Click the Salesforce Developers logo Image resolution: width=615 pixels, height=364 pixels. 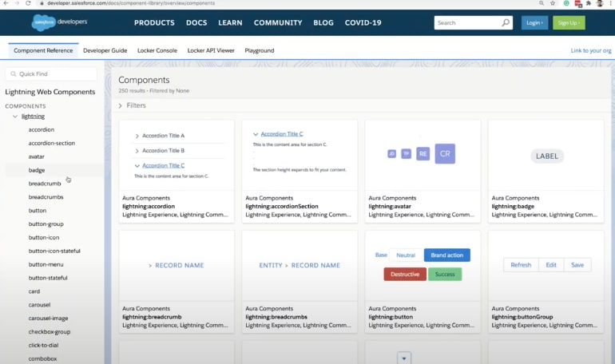coord(59,22)
